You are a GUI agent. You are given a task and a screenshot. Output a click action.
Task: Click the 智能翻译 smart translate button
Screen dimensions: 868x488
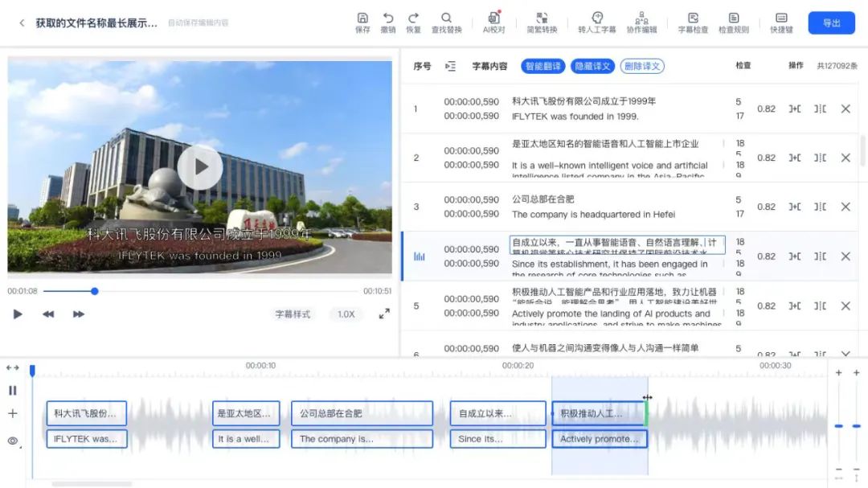coord(543,66)
